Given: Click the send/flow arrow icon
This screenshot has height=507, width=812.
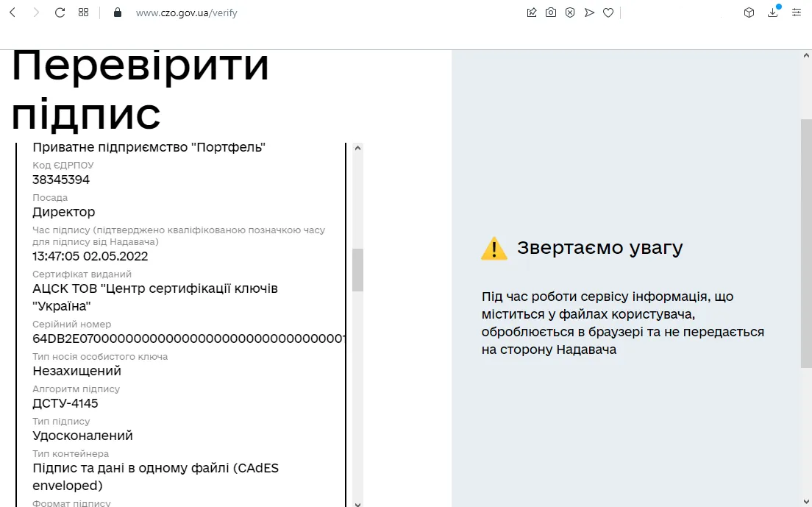Looking at the screenshot, I should 589,13.
